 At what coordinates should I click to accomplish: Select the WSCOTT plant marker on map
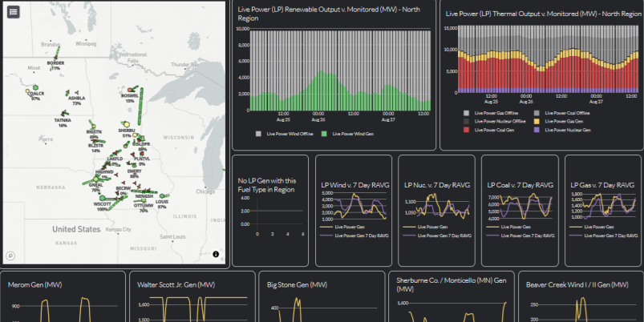click(102, 198)
